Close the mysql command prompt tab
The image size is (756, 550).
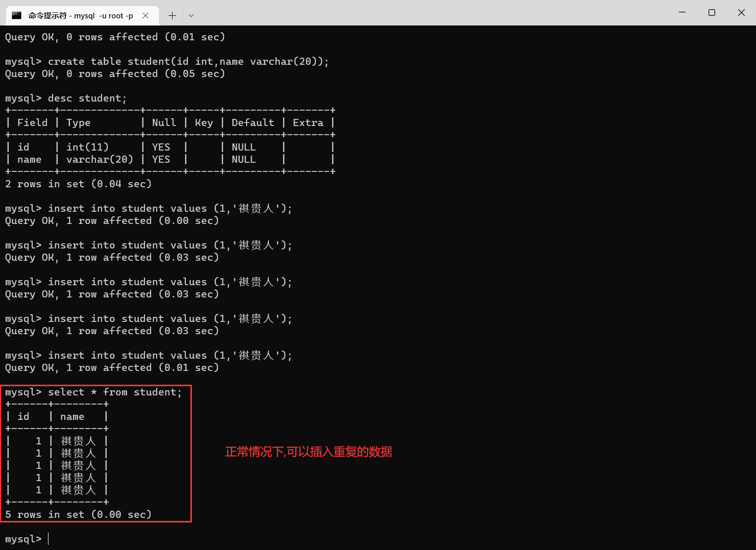tap(145, 15)
